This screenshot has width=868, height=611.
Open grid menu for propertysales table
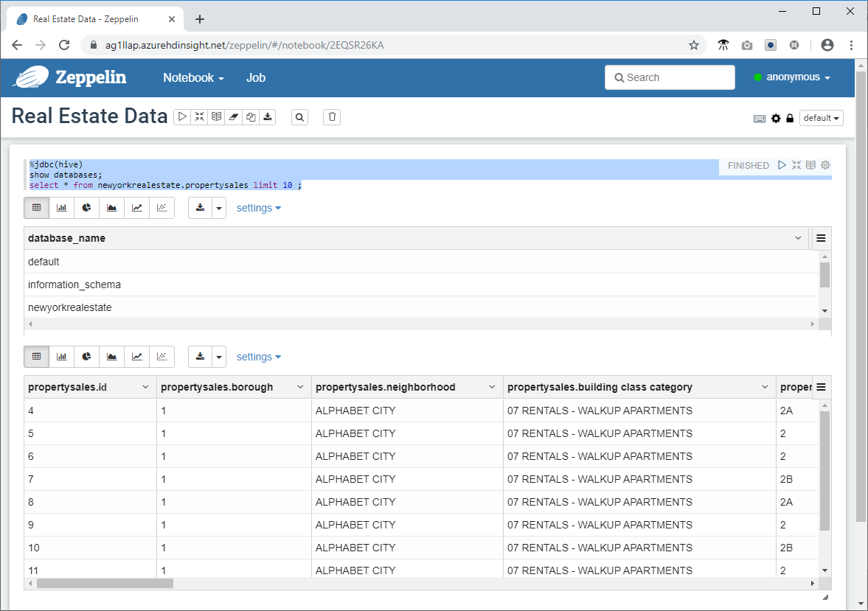[x=821, y=387]
